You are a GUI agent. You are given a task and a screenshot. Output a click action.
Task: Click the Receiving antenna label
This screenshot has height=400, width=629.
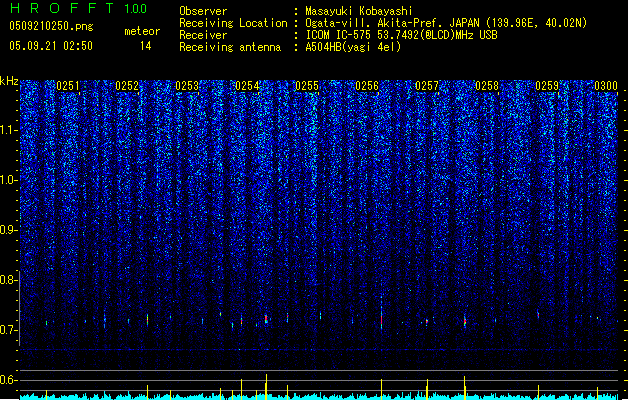pyautogui.click(x=230, y=47)
